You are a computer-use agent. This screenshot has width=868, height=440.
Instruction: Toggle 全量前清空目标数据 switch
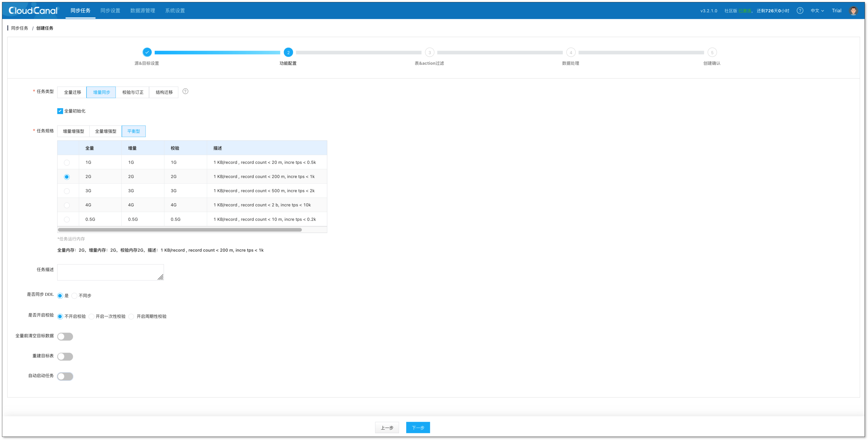(65, 336)
